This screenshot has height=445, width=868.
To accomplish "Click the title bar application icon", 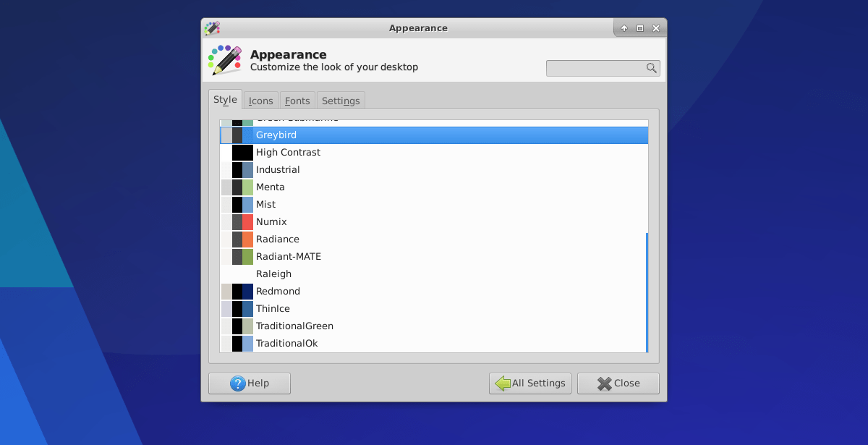I will [212, 27].
